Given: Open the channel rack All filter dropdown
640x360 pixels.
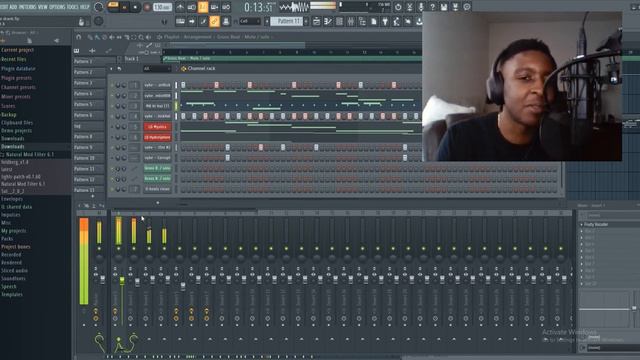Looking at the screenshot, I should 156,69.
